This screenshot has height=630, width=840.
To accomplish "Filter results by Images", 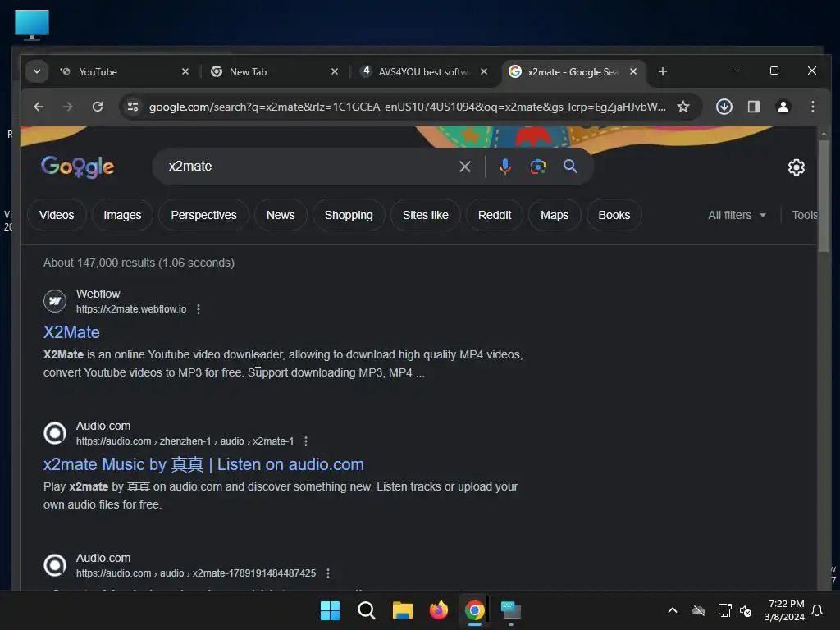I will (122, 215).
